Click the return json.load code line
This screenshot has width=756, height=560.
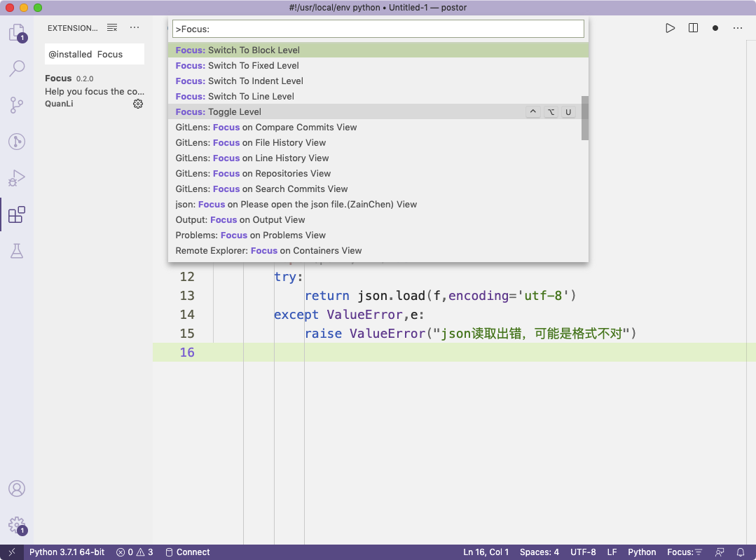click(x=441, y=296)
